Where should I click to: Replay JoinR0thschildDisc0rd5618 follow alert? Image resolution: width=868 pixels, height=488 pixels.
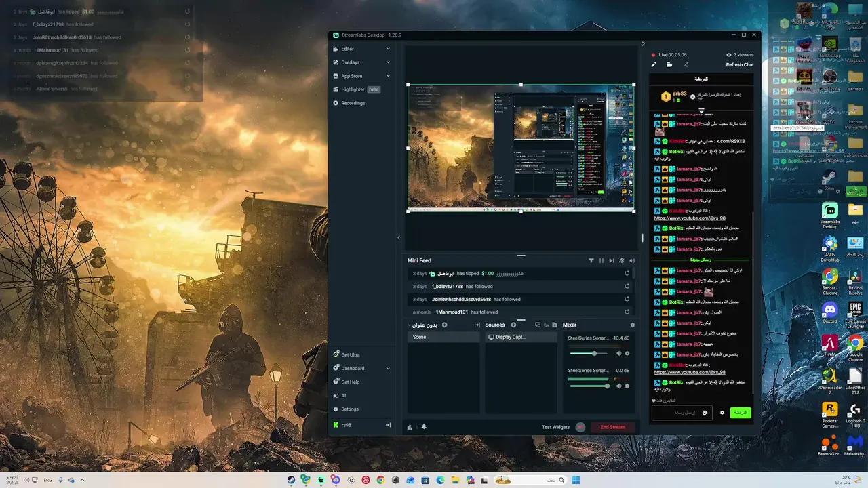pos(627,299)
